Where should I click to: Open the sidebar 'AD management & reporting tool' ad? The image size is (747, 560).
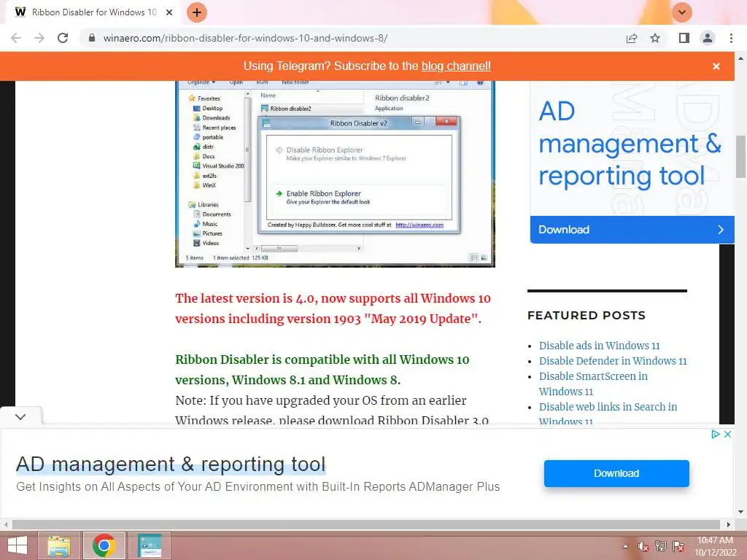coord(630,144)
